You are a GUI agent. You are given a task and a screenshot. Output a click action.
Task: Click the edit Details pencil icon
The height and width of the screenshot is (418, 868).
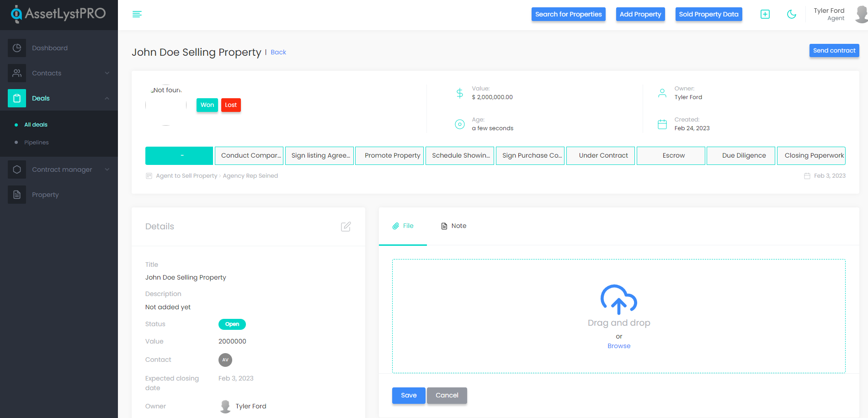[346, 227]
